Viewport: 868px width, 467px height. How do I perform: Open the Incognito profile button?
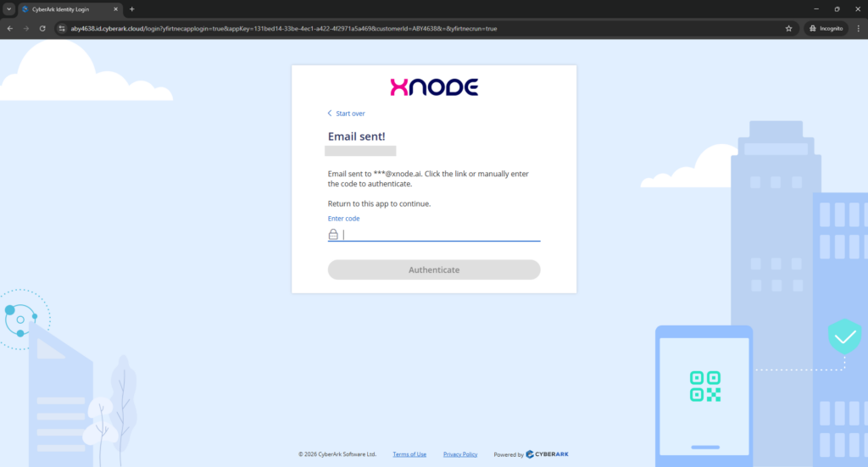point(825,28)
